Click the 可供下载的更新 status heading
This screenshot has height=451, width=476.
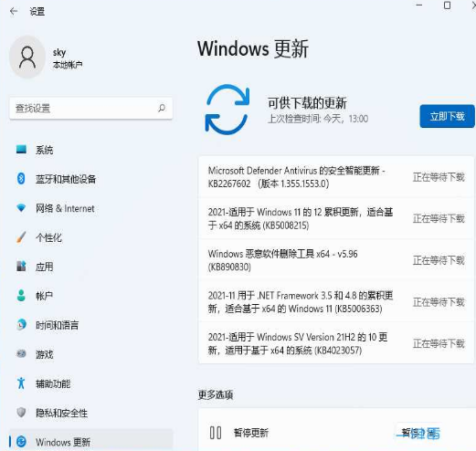pyautogui.click(x=307, y=103)
